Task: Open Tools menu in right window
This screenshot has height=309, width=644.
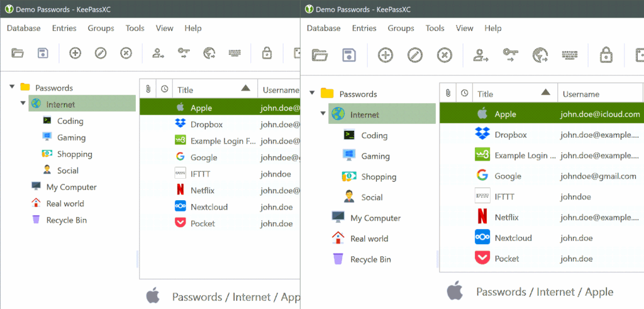Action: [435, 28]
